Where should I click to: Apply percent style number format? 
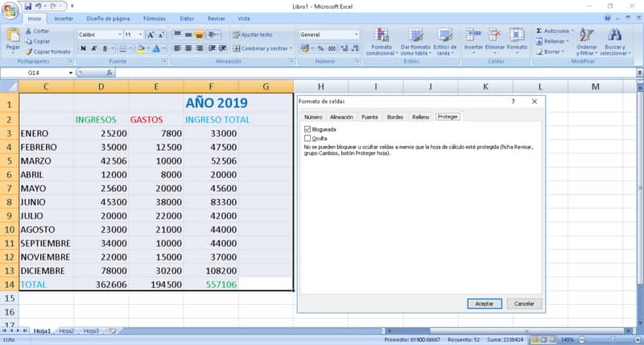click(320, 48)
